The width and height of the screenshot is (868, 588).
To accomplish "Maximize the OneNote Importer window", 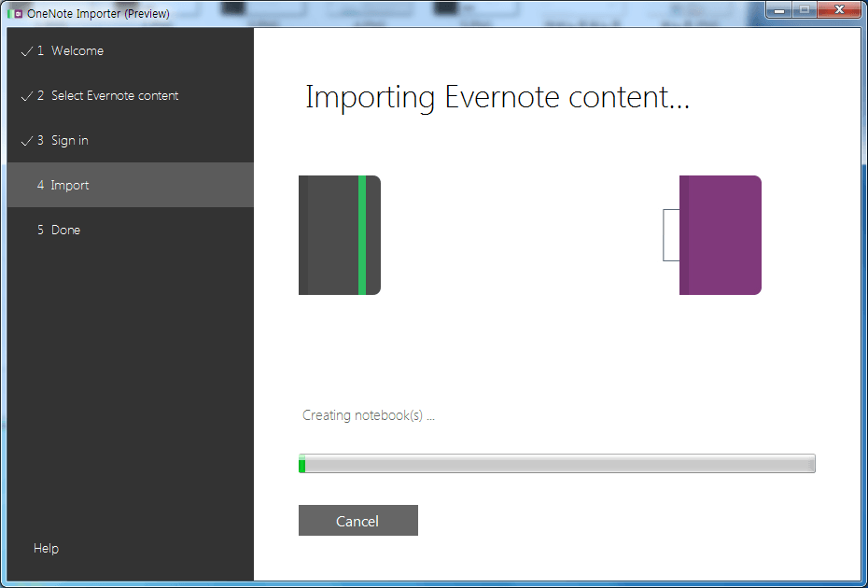I will pos(803,9).
